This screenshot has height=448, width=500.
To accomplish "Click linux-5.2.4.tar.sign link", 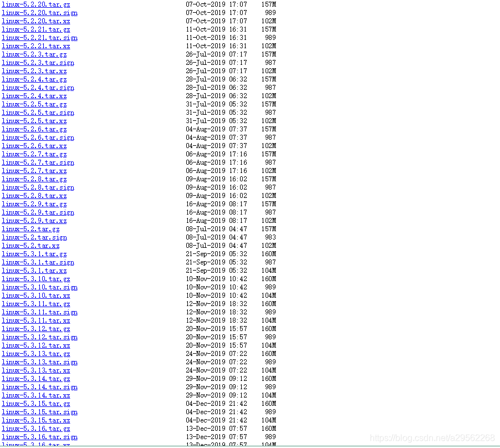I will tap(38, 88).
